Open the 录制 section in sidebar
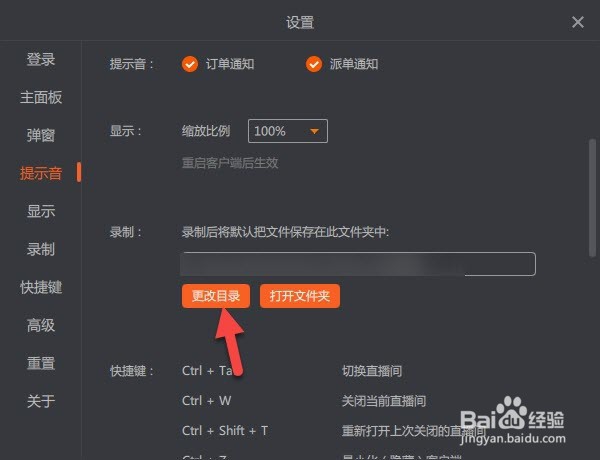Image resolution: width=600 pixels, height=460 pixels. point(41,249)
